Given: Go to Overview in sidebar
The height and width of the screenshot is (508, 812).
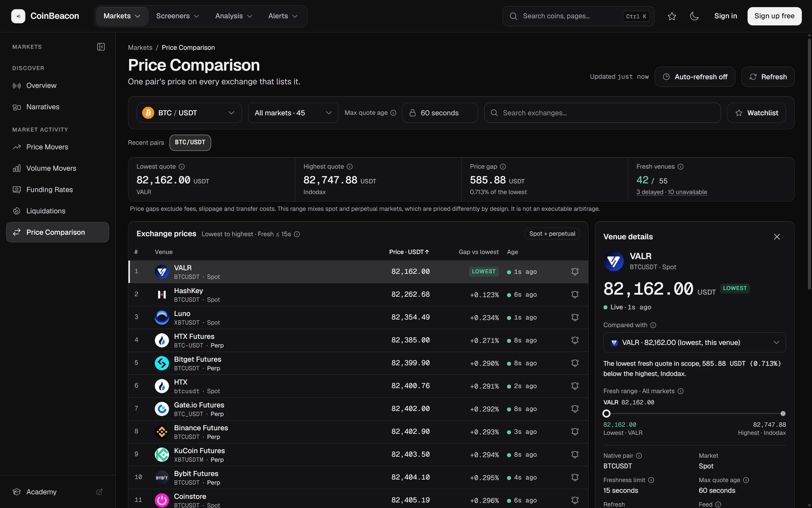Looking at the screenshot, I should (x=57, y=86).
